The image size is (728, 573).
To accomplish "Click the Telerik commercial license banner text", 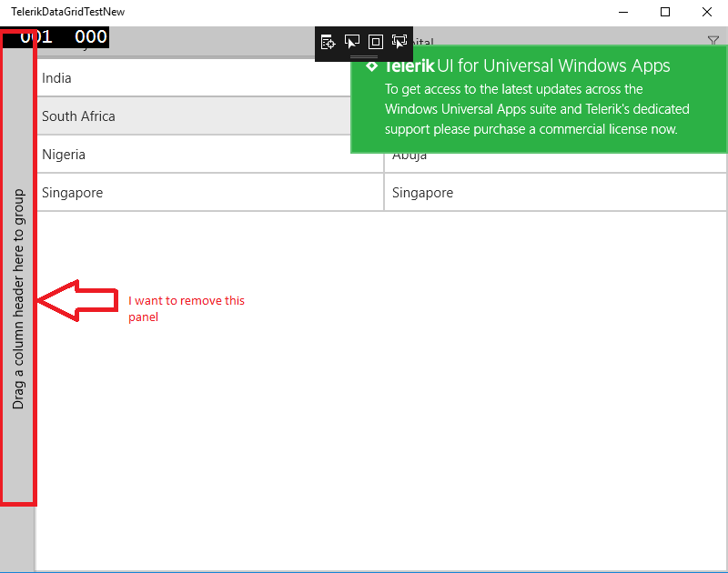I will [x=537, y=109].
